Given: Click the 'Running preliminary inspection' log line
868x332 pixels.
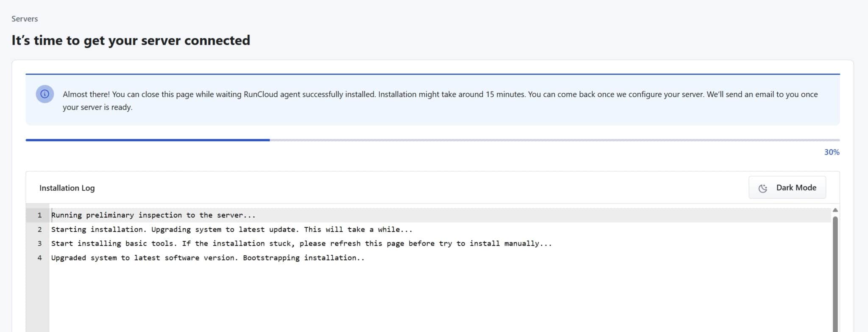Looking at the screenshot, I should pyautogui.click(x=153, y=215).
